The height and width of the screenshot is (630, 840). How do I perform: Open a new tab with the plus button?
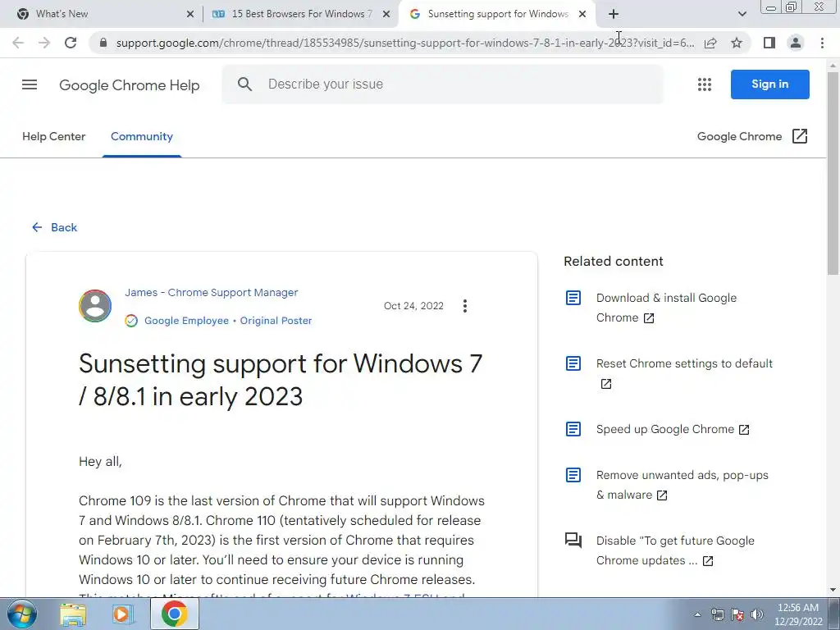tap(614, 14)
